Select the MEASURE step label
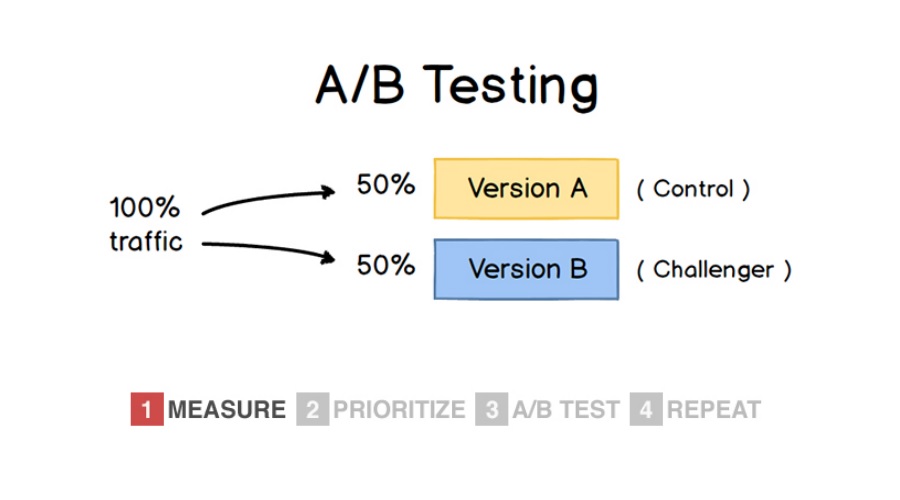 [x=227, y=410]
